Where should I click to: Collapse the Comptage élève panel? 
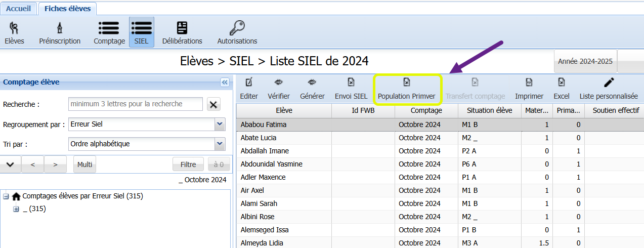(x=225, y=82)
